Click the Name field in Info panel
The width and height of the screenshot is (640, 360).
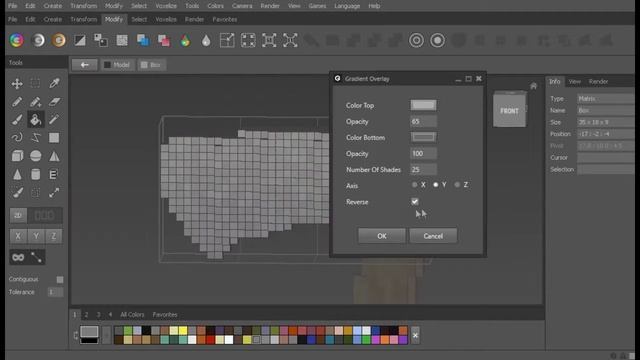point(606,111)
